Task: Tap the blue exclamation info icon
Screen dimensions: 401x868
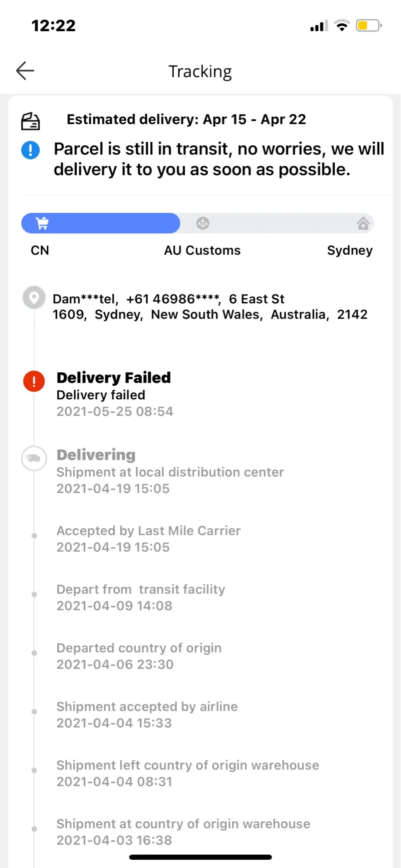Action: (x=30, y=150)
